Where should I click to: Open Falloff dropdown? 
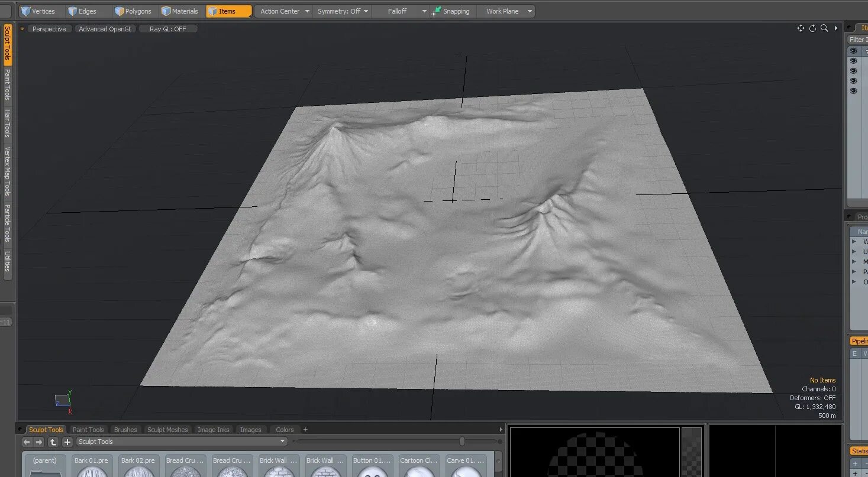tap(401, 11)
